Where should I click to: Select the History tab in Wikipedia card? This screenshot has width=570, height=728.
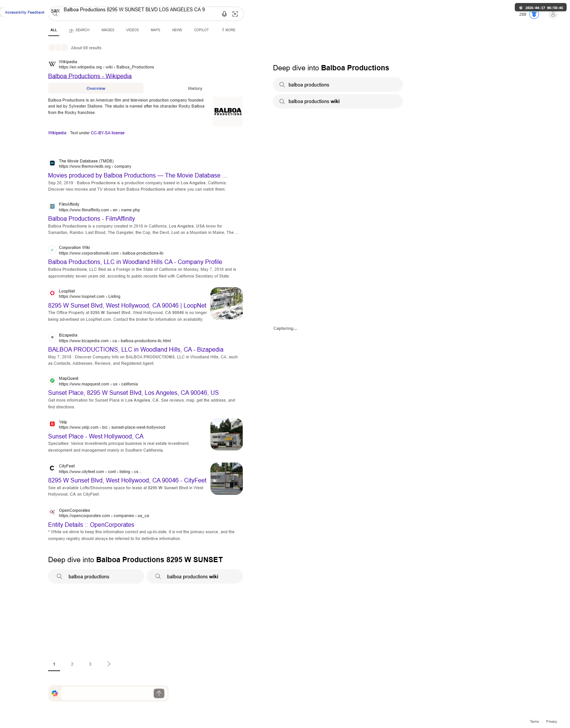pyautogui.click(x=195, y=88)
